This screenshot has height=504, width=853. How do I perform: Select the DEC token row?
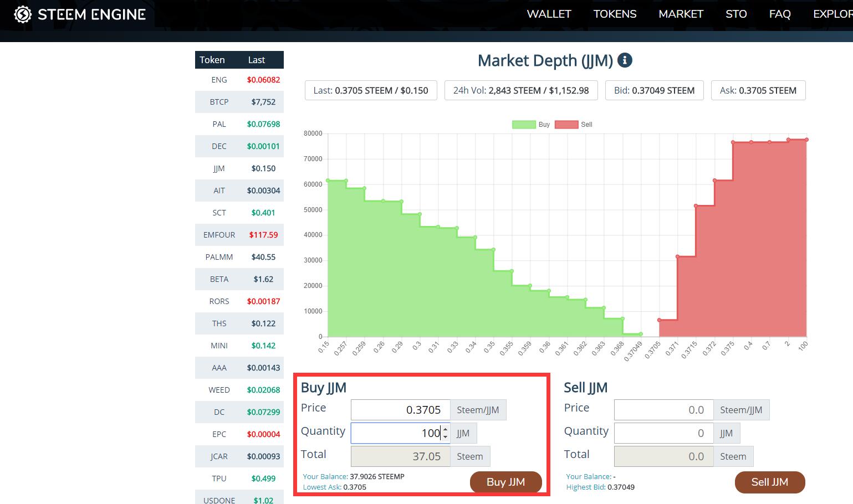point(239,146)
